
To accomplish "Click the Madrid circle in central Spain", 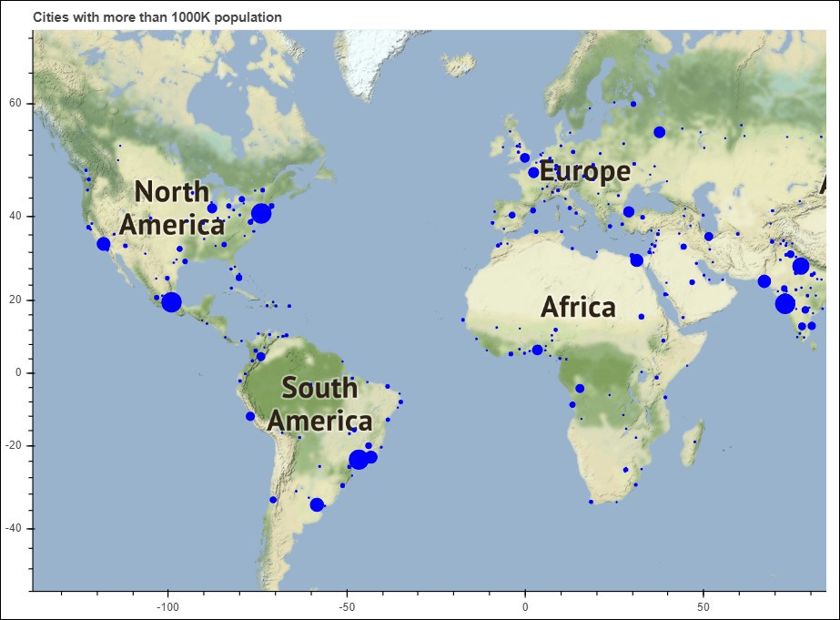I will [x=511, y=215].
